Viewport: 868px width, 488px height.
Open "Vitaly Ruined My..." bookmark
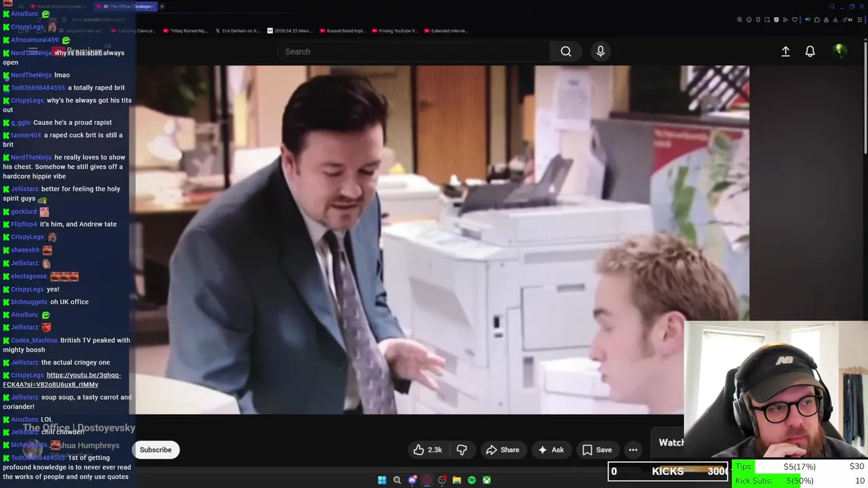185,30
